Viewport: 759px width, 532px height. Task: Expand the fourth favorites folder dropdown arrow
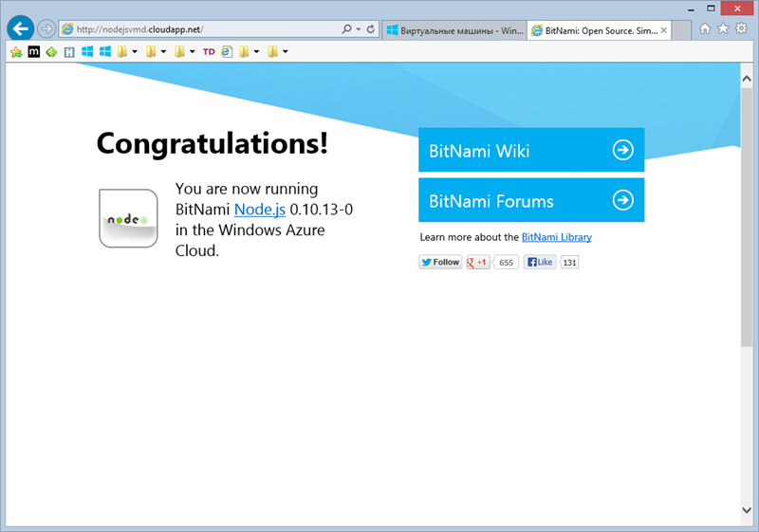point(256,52)
